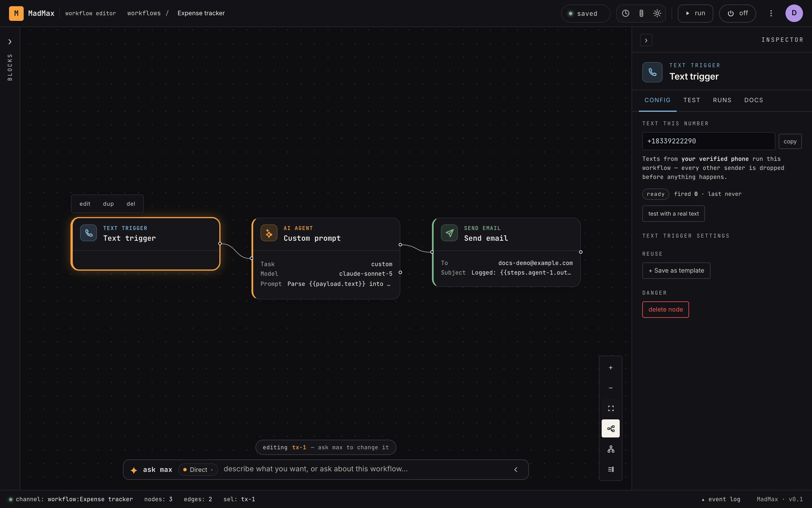Screen dimensions: 812x508
Task: Click Save as template button
Action: click(x=676, y=270)
